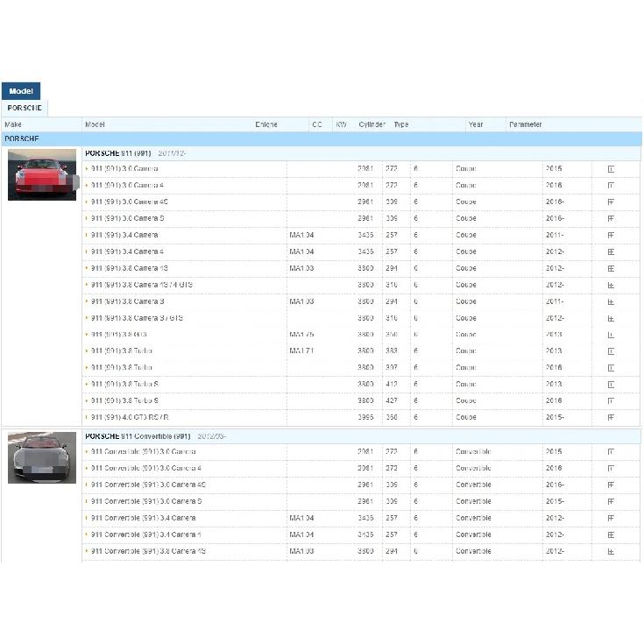Open parameter icon for 3.8 Turbo S 427 kW row
The height and width of the screenshot is (644, 644).
pyautogui.click(x=611, y=401)
